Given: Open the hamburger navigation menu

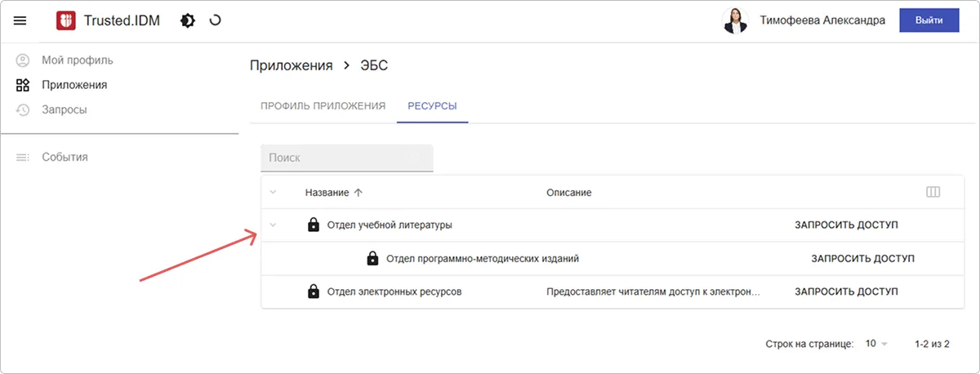Looking at the screenshot, I should tap(20, 21).
